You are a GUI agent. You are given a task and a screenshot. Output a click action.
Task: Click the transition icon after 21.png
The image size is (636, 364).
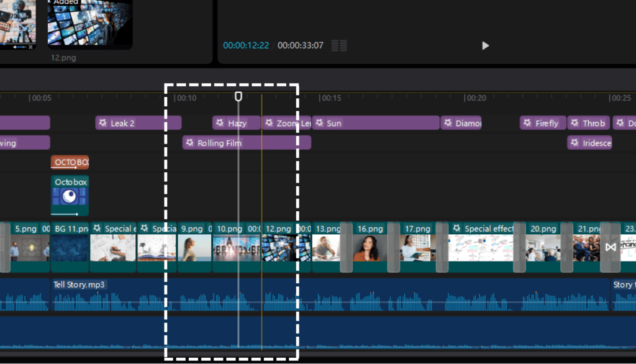tap(611, 247)
